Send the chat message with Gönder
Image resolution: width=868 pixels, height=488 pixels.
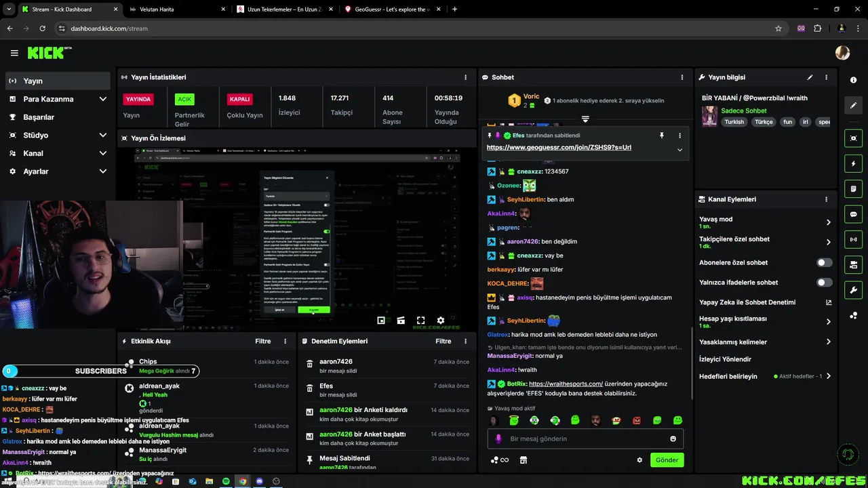coord(667,460)
